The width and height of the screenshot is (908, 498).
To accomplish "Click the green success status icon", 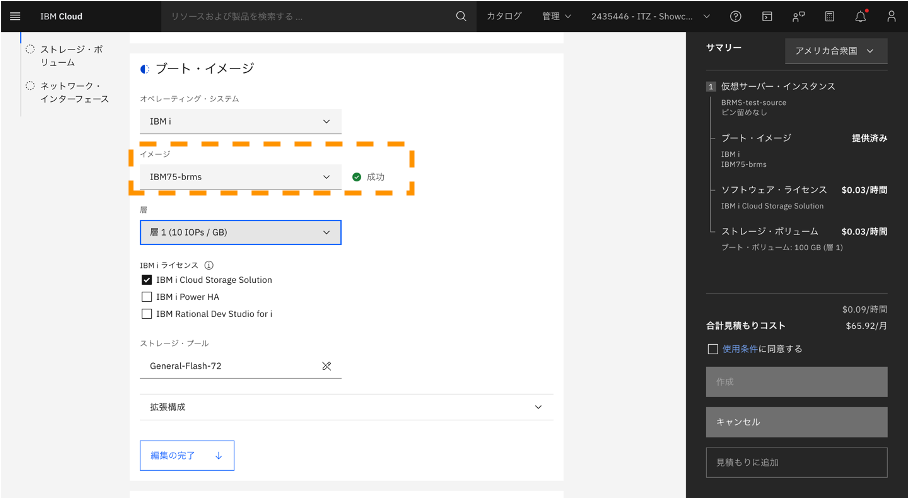I will (x=357, y=177).
